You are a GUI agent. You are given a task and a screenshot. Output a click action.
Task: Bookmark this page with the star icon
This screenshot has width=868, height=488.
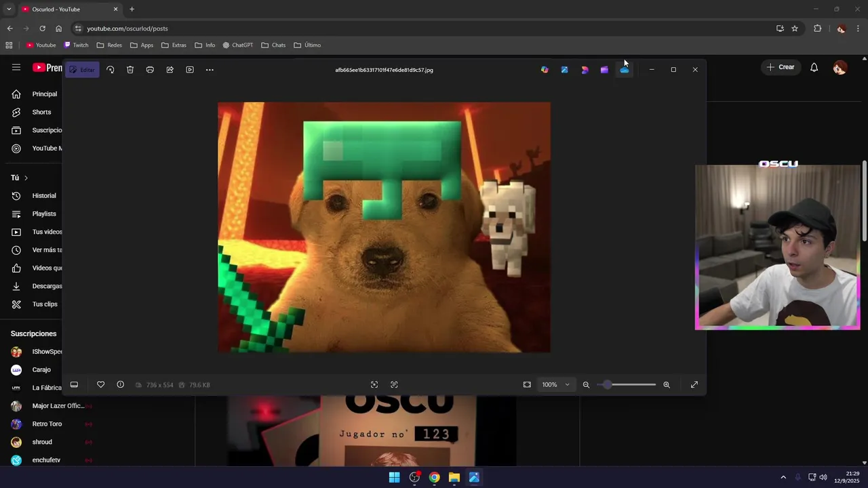[795, 28]
